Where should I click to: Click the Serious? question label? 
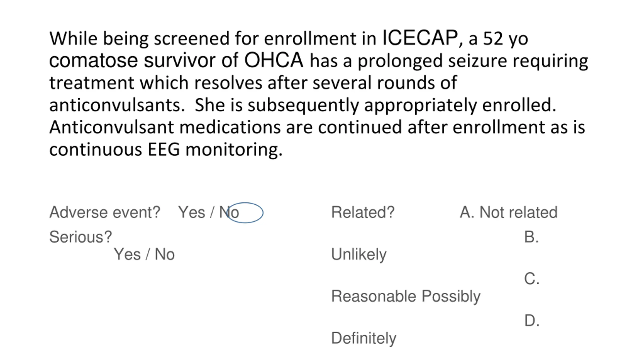(x=80, y=237)
